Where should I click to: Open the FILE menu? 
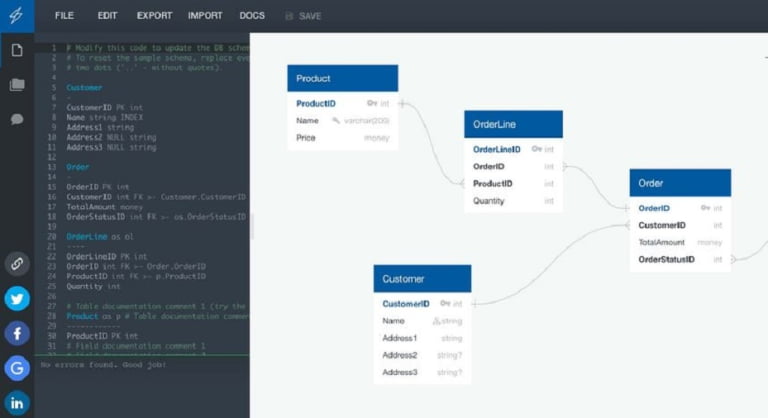coord(64,16)
